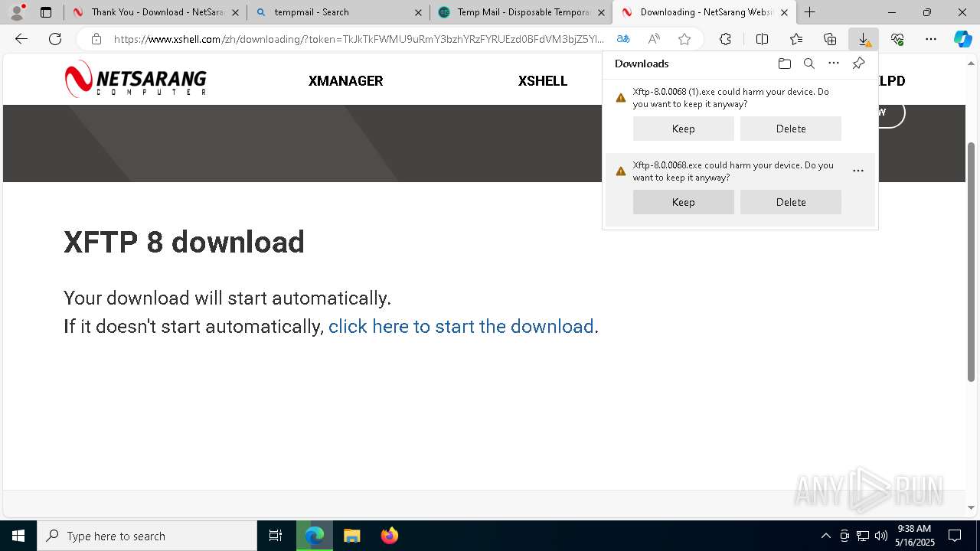Refresh the current page
This screenshot has height=551, width=980.
[x=55, y=39]
